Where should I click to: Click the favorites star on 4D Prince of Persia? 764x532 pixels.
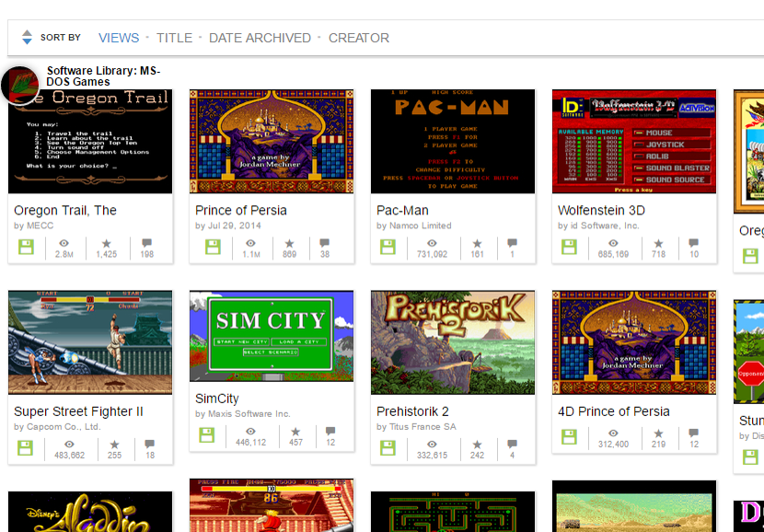658,434
